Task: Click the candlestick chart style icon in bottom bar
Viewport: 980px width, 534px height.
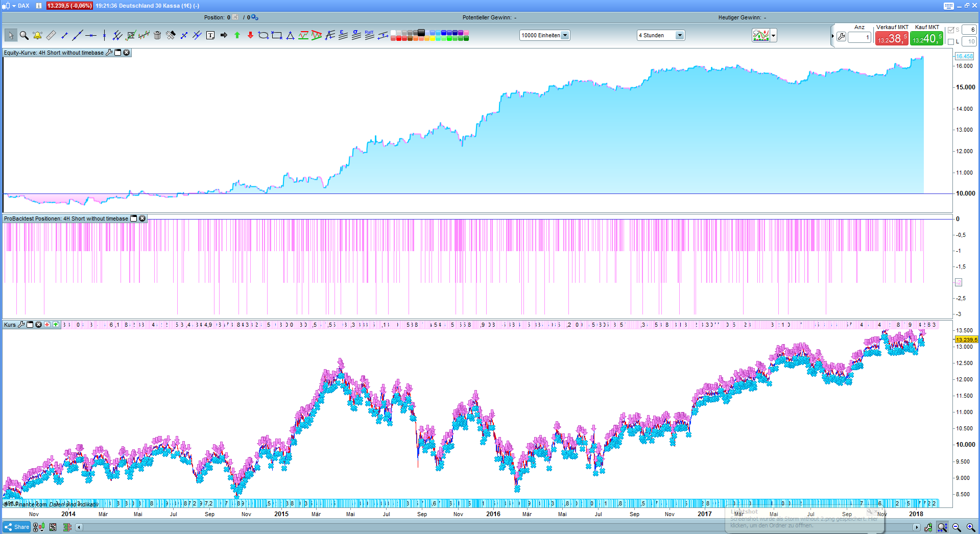Action: coord(39,527)
